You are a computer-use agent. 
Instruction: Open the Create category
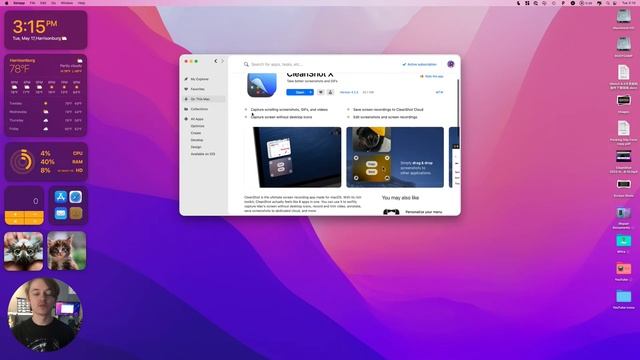(x=196, y=133)
